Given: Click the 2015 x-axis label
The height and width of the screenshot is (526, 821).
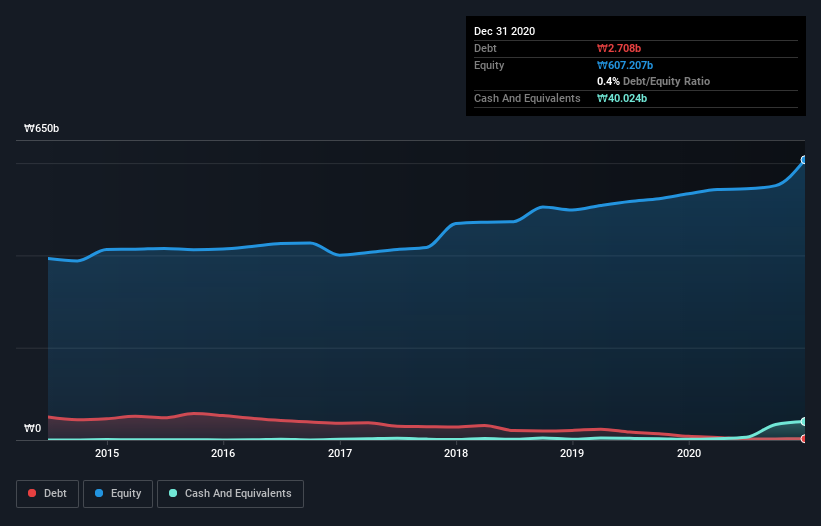Looking at the screenshot, I should point(107,453).
